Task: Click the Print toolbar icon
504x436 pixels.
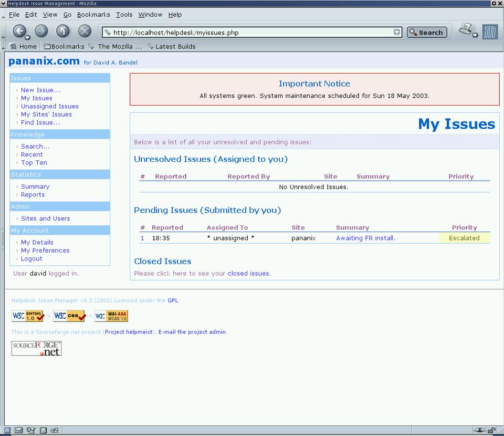Action: [x=466, y=30]
